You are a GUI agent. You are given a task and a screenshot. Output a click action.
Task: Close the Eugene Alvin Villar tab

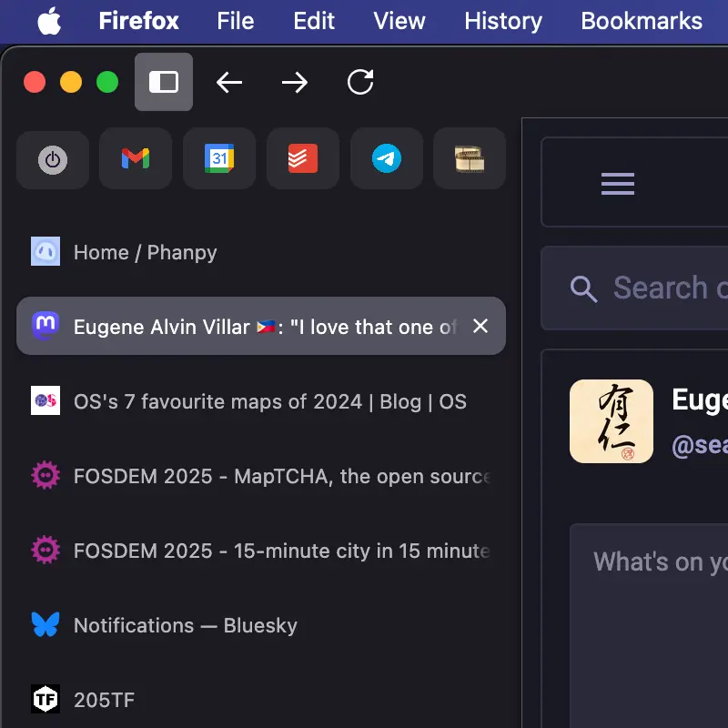coord(480,326)
